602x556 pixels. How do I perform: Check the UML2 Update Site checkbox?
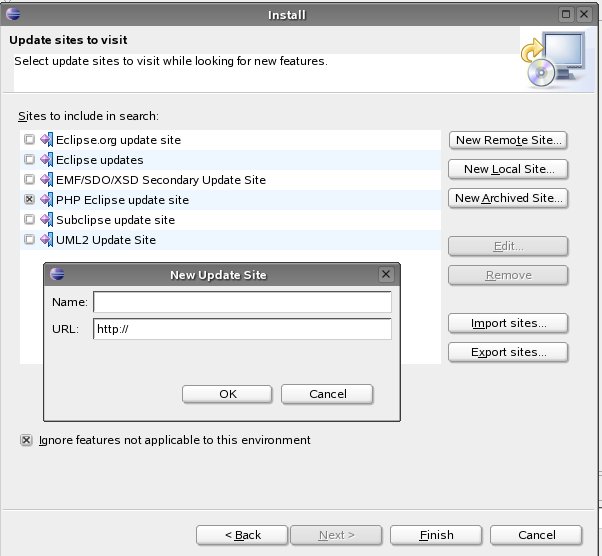click(29, 239)
